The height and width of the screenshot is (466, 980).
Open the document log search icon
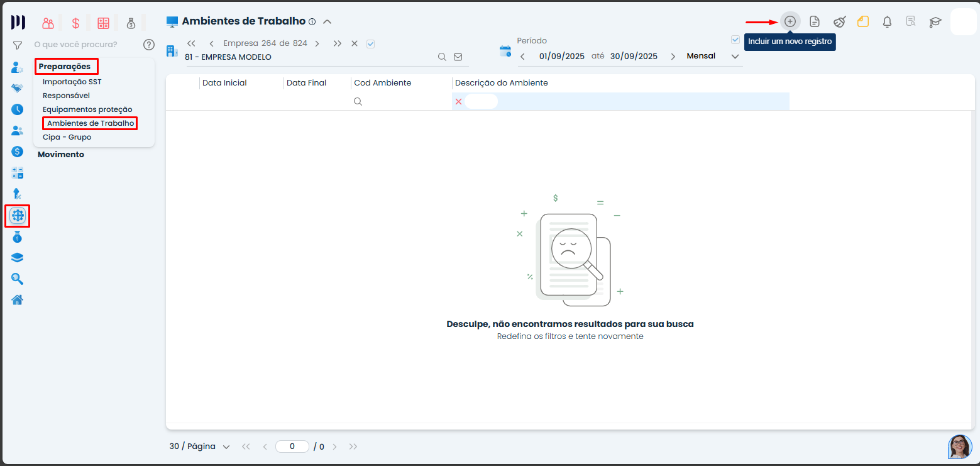pyautogui.click(x=911, y=21)
